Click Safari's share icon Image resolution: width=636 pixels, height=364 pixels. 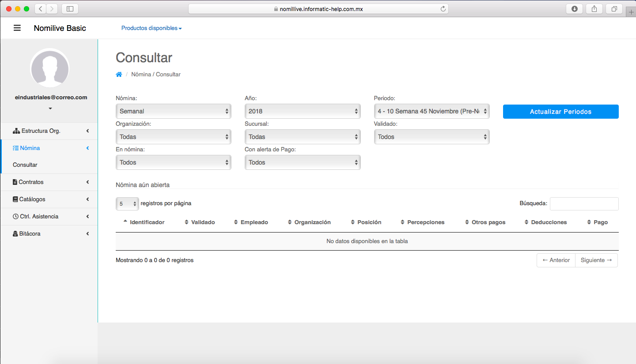[594, 9]
